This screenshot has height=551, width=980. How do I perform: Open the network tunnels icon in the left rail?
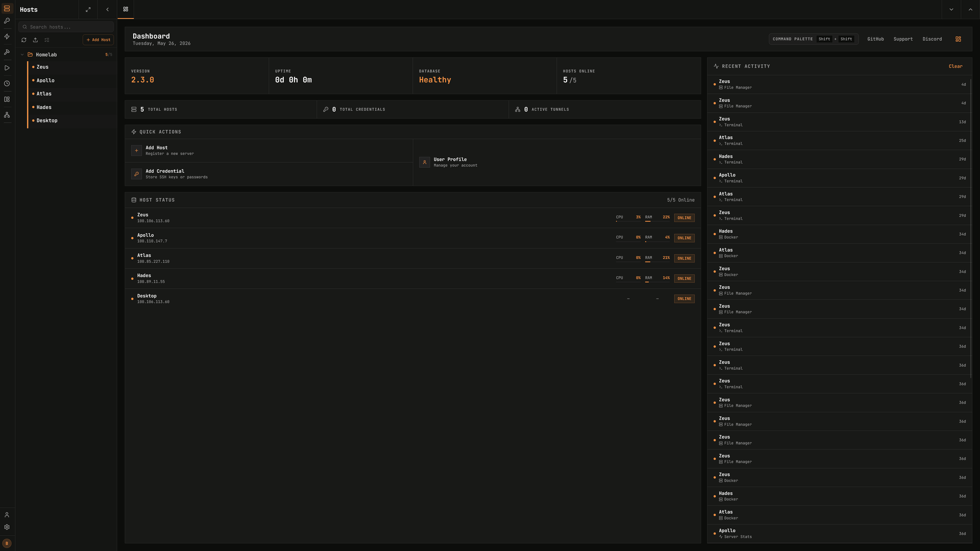[7, 115]
